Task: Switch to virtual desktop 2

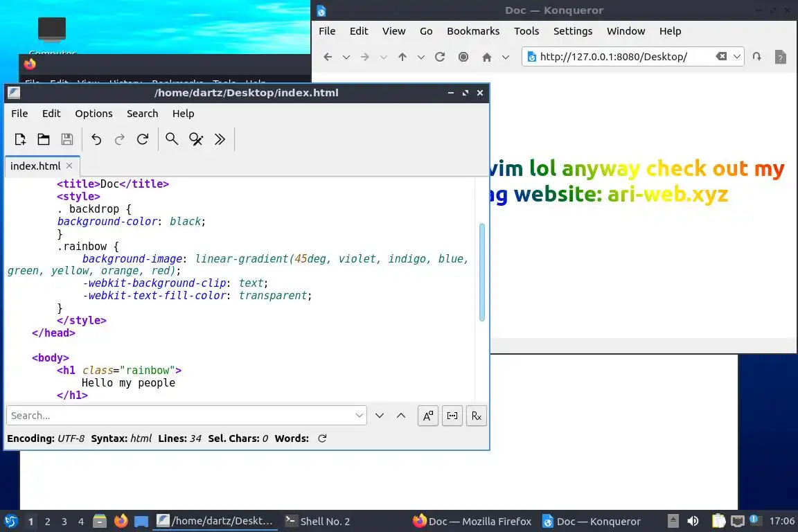Action: click(x=47, y=522)
